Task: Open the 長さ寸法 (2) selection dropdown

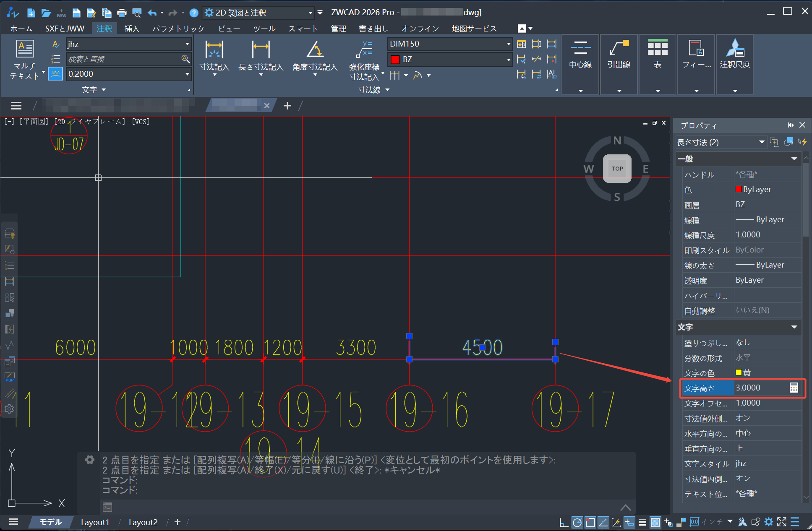Action: pyautogui.click(x=761, y=142)
